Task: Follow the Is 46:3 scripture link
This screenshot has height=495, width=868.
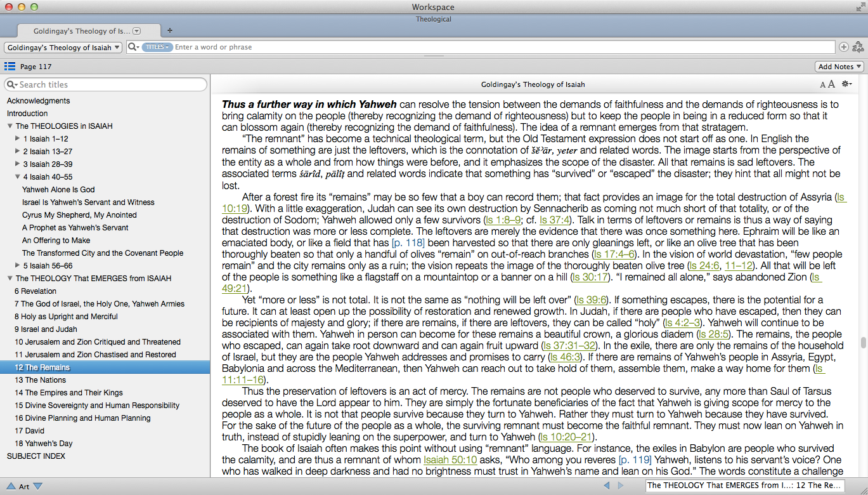Action: pos(566,357)
